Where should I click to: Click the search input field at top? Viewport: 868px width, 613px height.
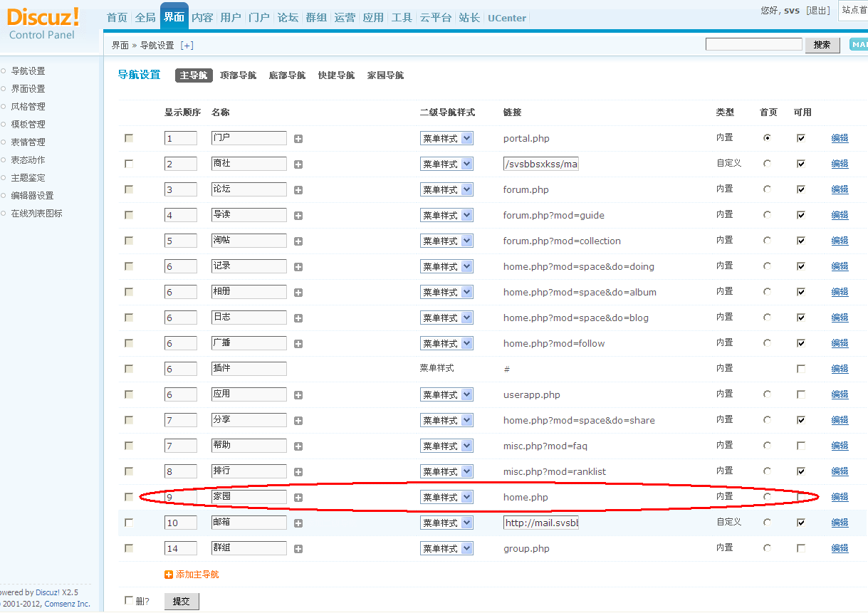754,44
